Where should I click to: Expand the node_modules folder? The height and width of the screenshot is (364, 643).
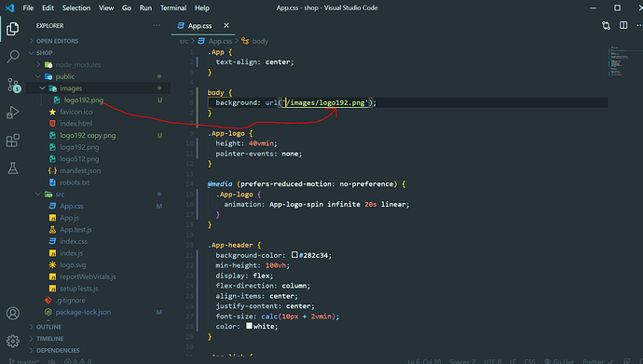78,64
